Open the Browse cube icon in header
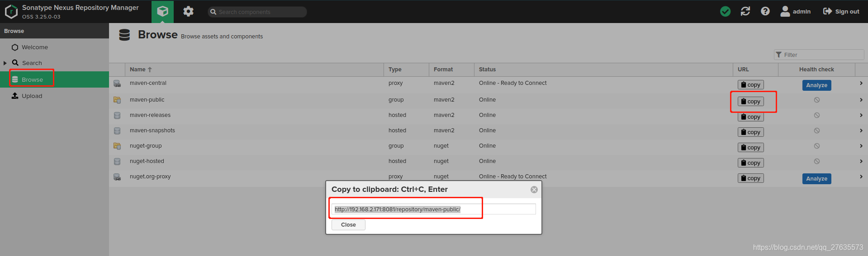This screenshot has width=868, height=256. [x=162, y=11]
